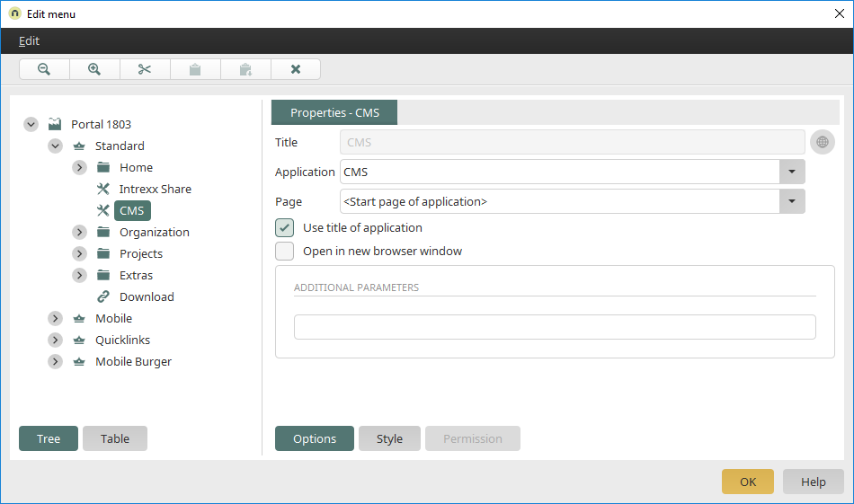
Task: Click the Portal 1803 portal icon
Action: click(55, 124)
